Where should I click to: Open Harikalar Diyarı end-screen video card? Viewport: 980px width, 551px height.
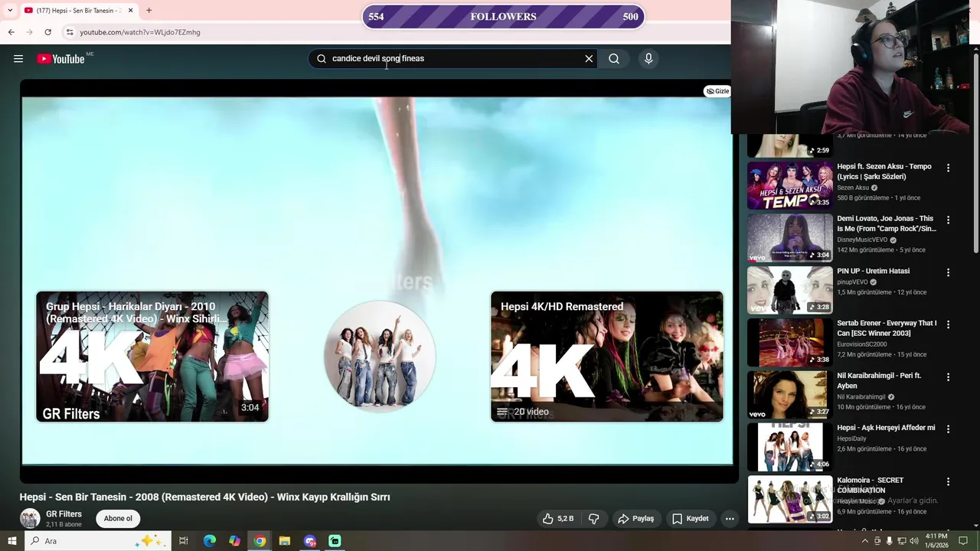pos(152,357)
